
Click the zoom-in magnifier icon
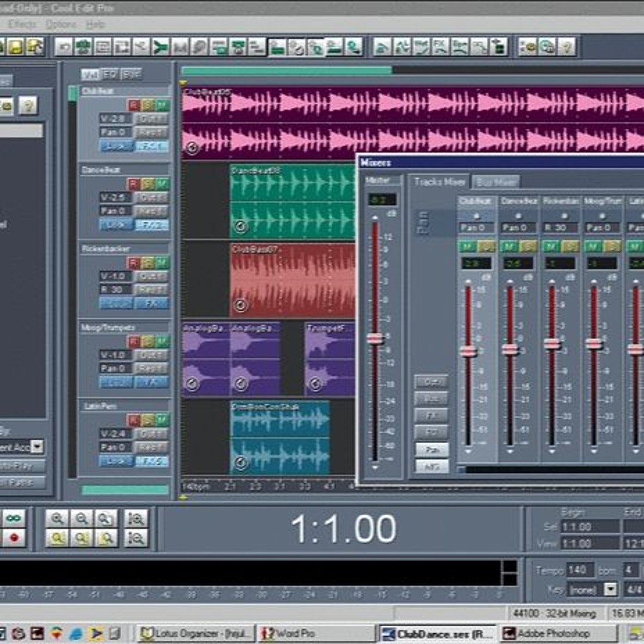click(x=57, y=518)
